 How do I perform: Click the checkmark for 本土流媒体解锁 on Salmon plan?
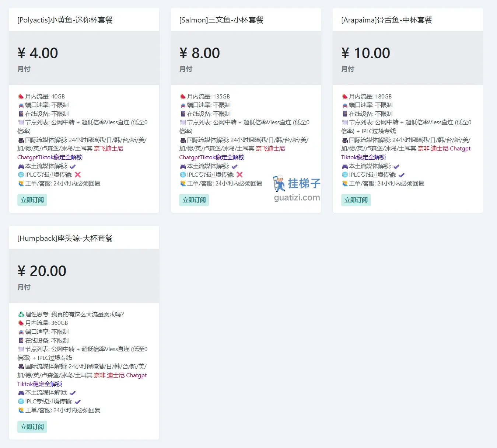(235, 166)
